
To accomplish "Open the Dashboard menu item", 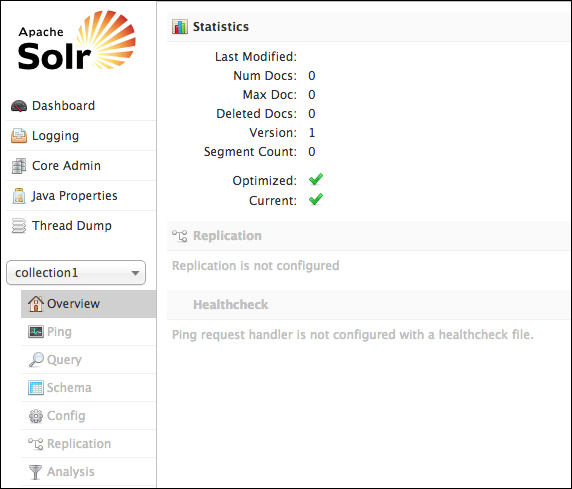I will 81,106.
